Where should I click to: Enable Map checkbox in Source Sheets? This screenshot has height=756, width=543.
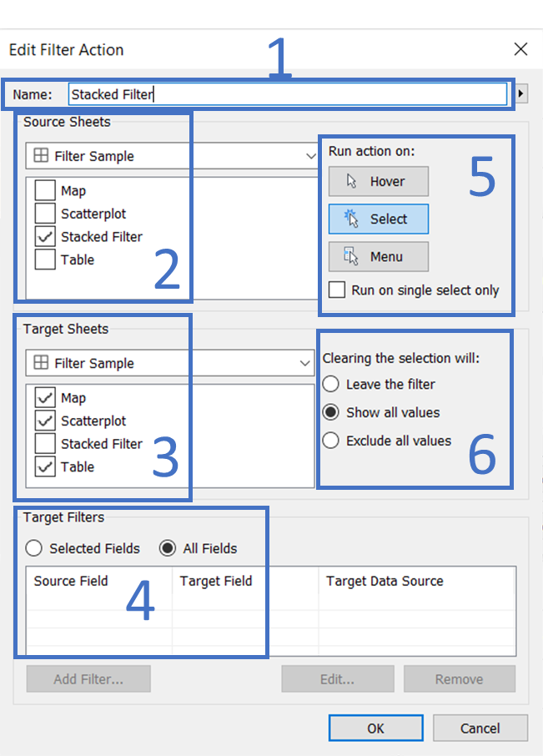(x=45, y=190)
